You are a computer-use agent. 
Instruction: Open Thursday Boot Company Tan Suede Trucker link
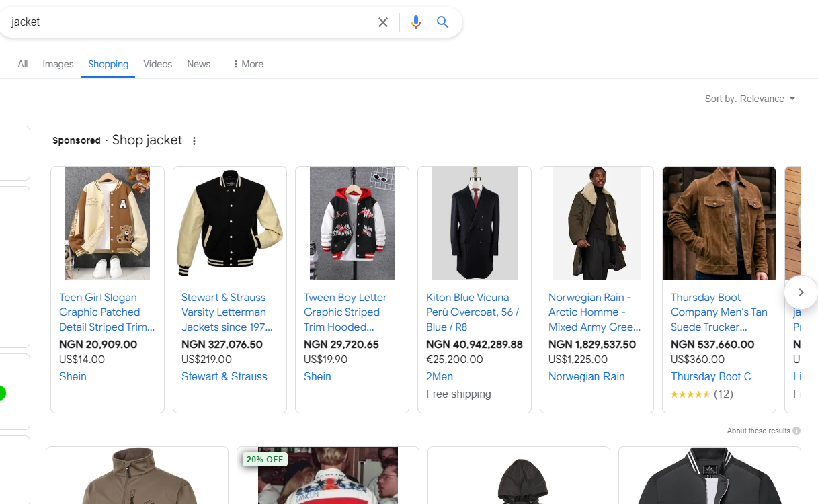click(x=719, y=312)
